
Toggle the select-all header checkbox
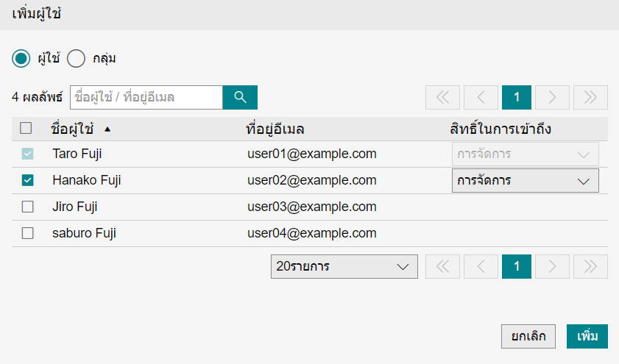pyautogui.click(x=26, y=128)
